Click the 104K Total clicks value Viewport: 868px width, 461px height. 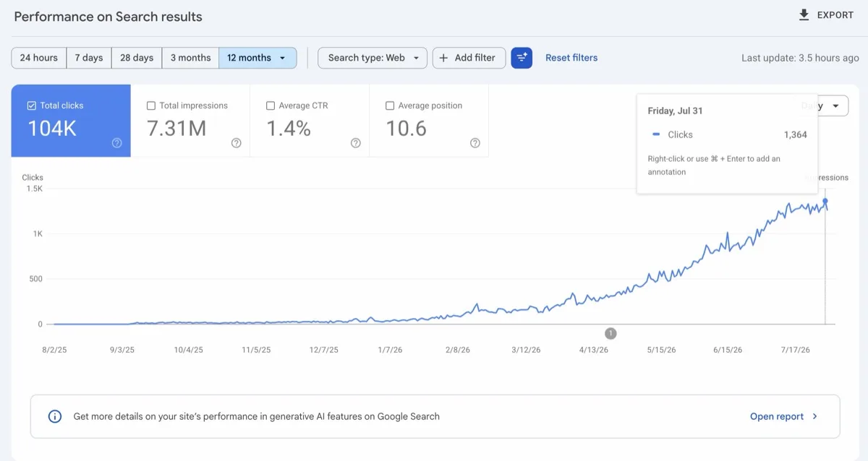click(x=52, y=129)
